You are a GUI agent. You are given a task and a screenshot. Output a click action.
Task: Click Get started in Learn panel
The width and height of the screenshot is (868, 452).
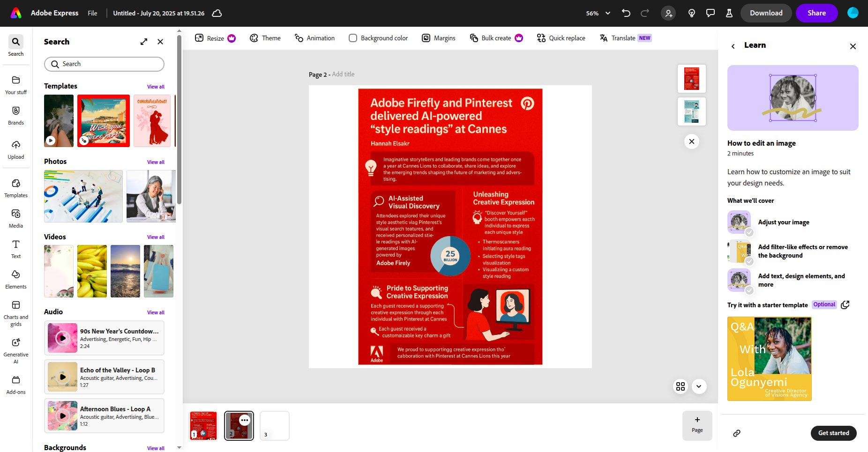(834, 433)
